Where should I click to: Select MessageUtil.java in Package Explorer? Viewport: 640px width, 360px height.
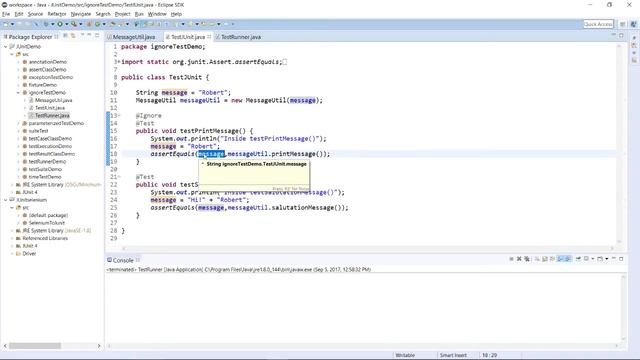[x=53, y=100]
